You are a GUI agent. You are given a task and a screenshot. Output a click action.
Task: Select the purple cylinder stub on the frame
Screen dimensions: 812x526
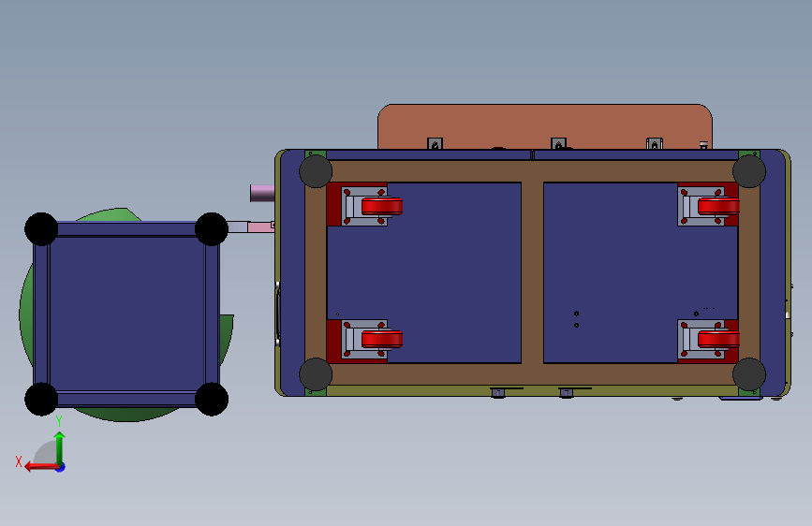[262, 193]
